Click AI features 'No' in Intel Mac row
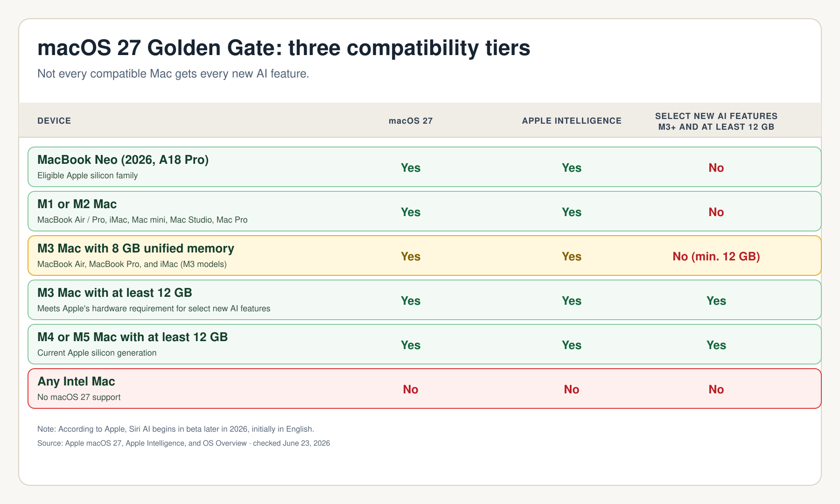The height and width of the screenshot is (504, 840). pyautogui.click(x=716, y=390)
